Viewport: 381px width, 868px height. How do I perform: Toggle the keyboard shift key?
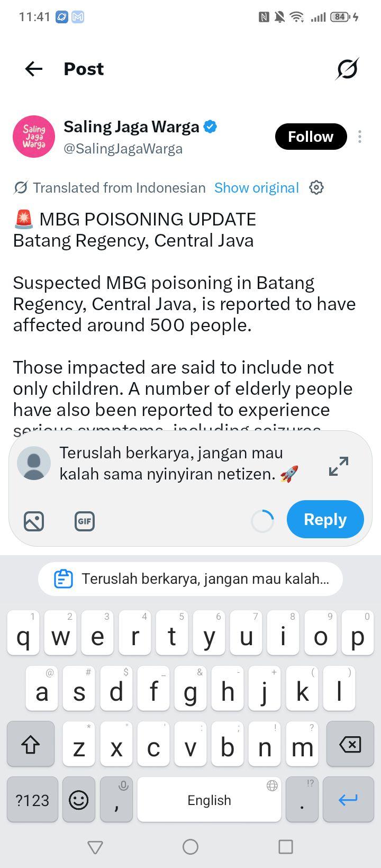[31, 744]
